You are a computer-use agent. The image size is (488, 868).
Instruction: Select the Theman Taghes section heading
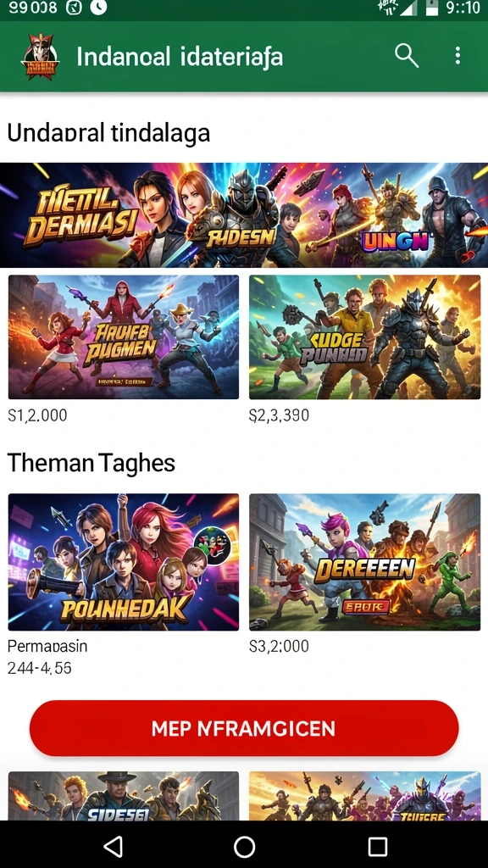point(91,463)
